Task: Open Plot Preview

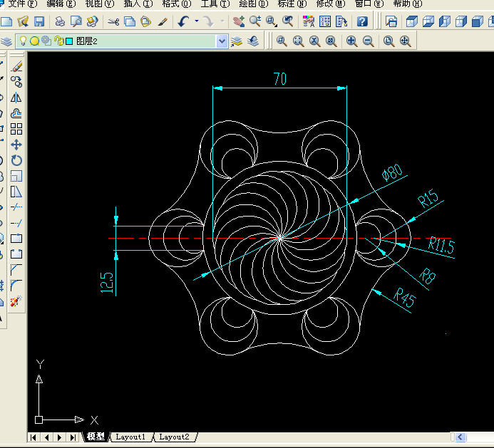Action: click(x=76, y=21)
